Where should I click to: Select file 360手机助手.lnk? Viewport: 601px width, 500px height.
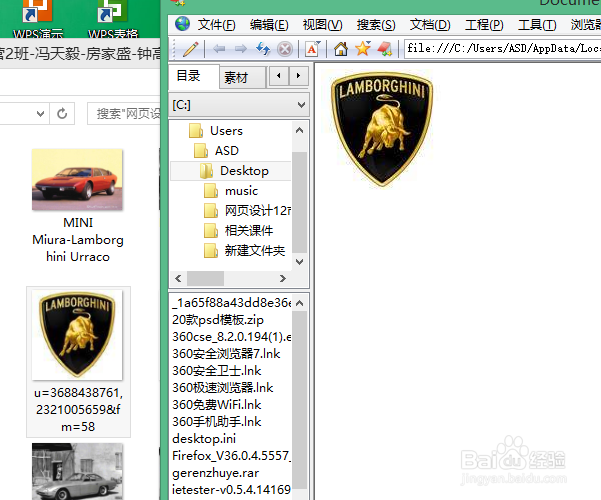[217, 422]
